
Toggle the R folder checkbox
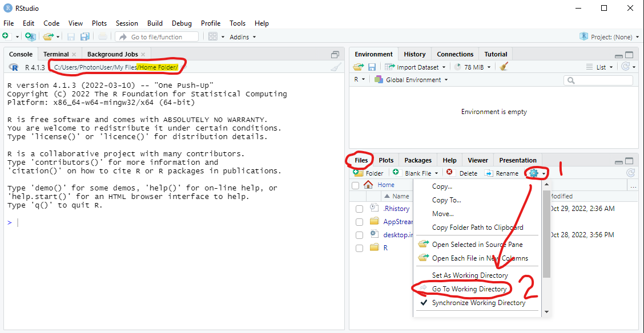click(x=359, y=248)
